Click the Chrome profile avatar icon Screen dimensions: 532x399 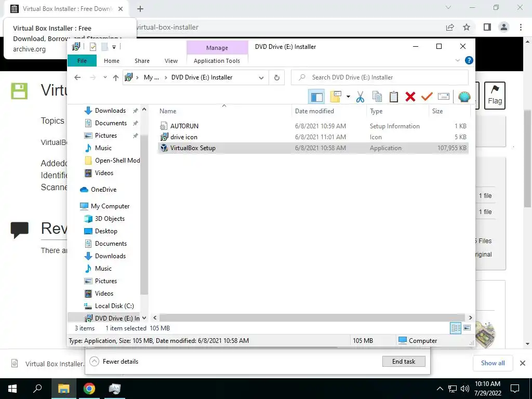(x=504, y=27)
